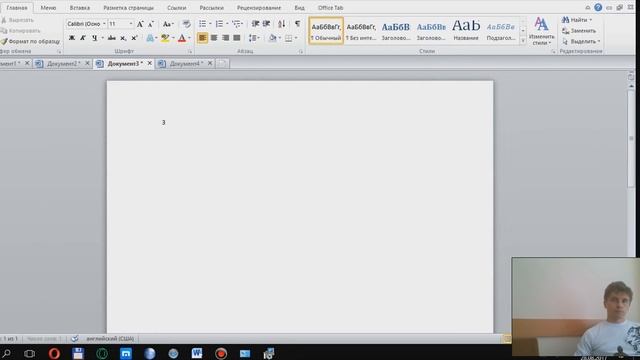Viewport: 640px width, 360px height.
Task: Click the text highlight color button
Action: click(x=164, y=38)
